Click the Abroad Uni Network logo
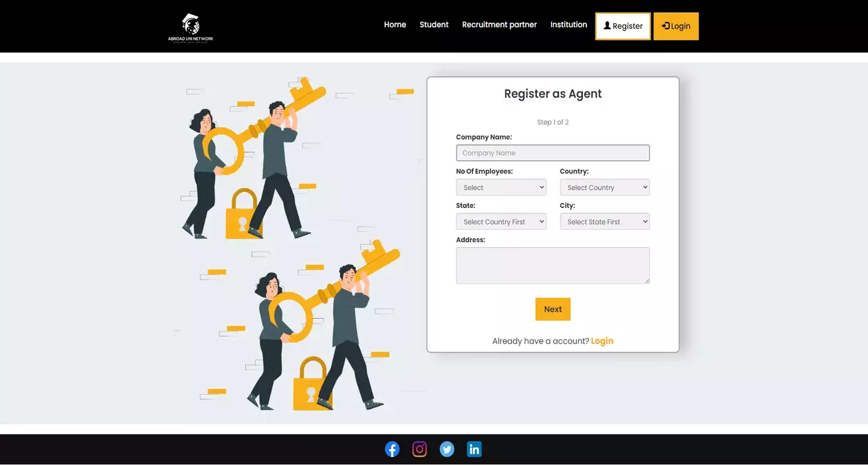Viewport: 868px width, 465px height. [x=191, y=27]
